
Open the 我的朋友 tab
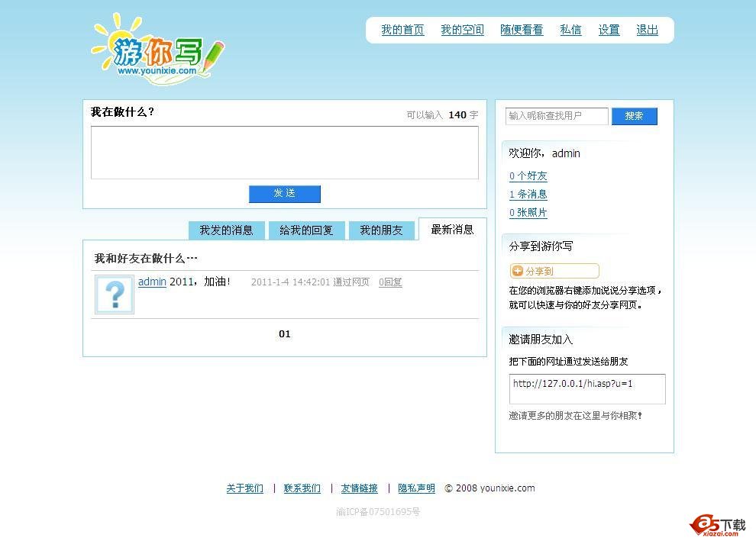[x=382, y=230]
